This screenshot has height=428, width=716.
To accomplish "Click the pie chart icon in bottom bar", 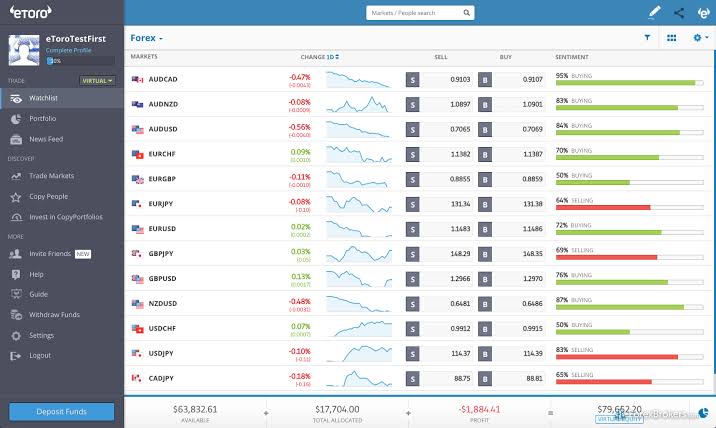I will (x=704, y=411).
